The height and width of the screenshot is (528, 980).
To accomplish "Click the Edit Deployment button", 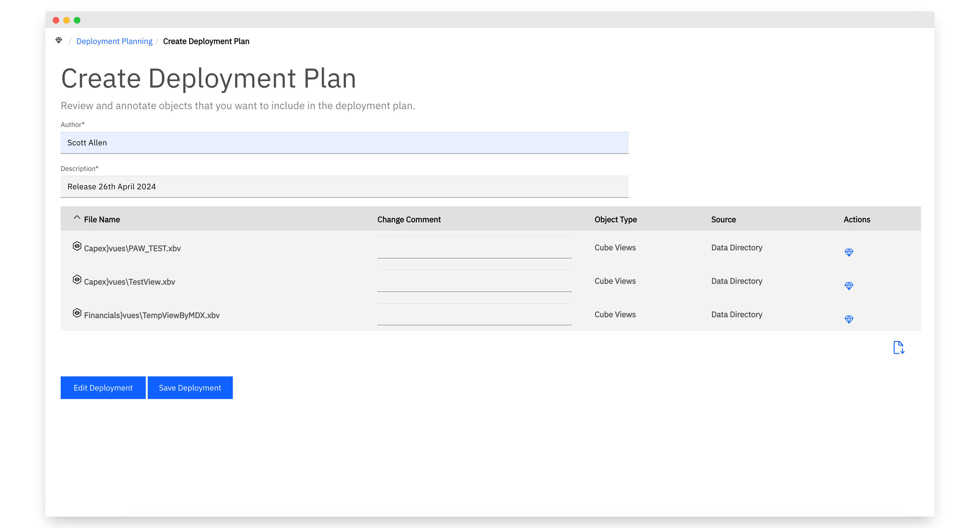I will tap(103, 388).
